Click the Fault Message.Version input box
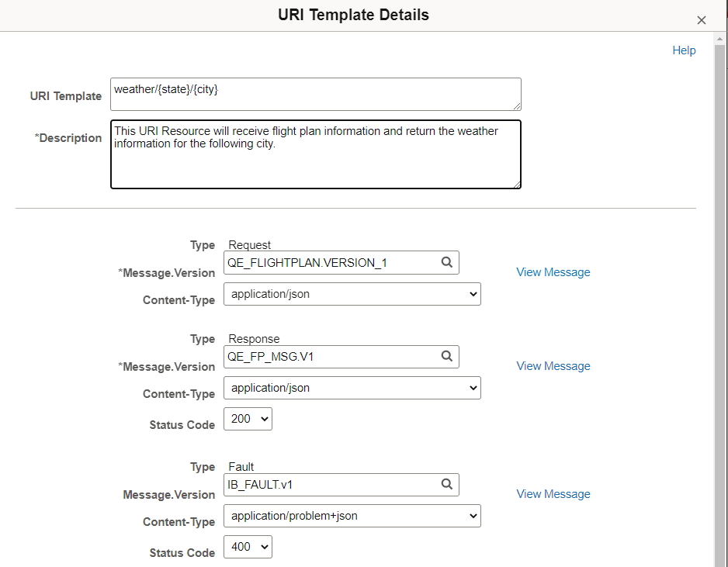728x567 pixels. pyautogui.click(x=326, y=484)
